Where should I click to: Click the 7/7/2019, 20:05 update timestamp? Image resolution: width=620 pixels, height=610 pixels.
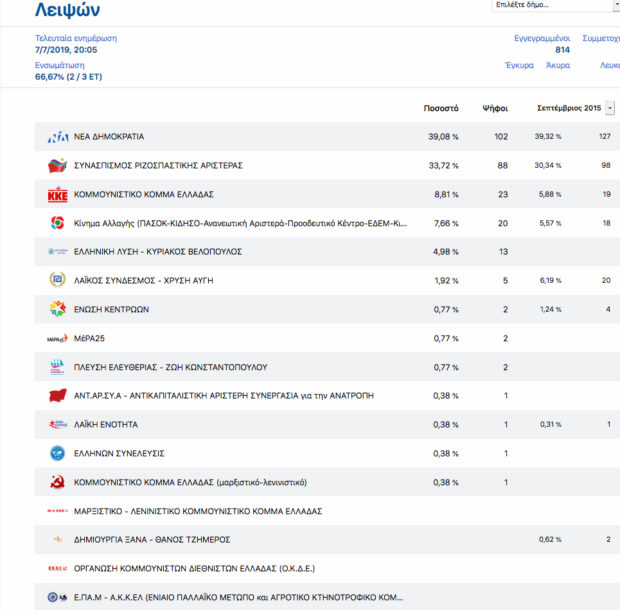(x=66, y=50)
